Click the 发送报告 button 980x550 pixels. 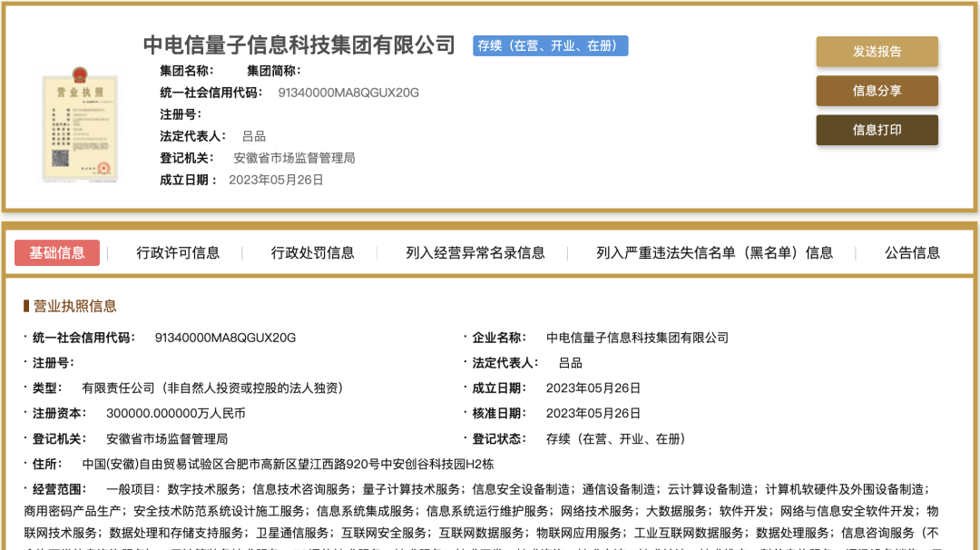[x=877, y=52]
